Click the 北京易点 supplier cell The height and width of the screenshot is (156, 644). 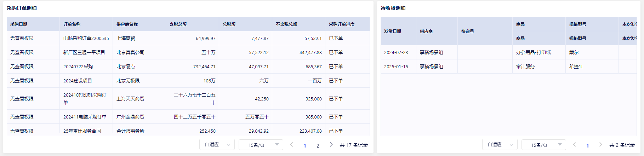[126, 67]
